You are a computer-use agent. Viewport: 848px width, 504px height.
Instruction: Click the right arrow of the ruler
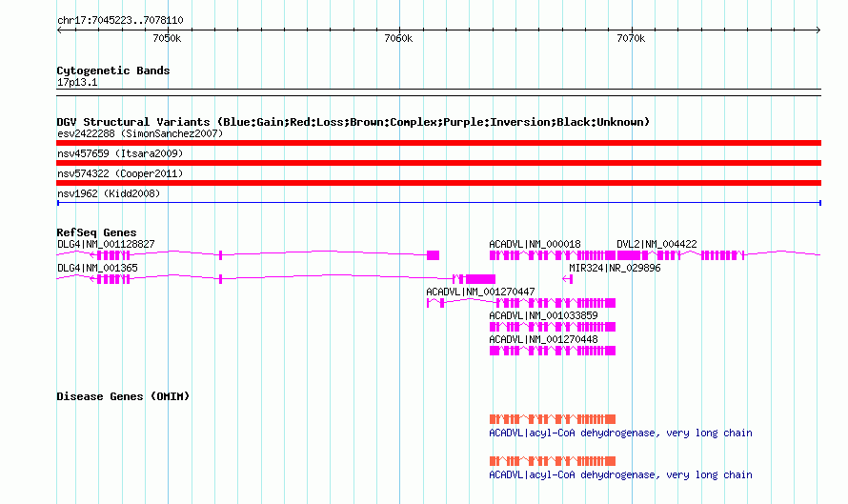click(x=818, y=30)
